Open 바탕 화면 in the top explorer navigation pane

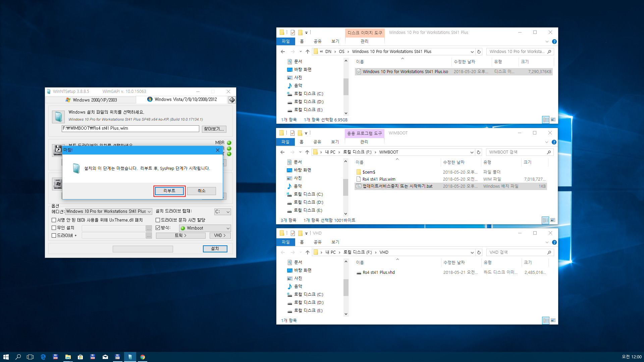click(299, 69)
